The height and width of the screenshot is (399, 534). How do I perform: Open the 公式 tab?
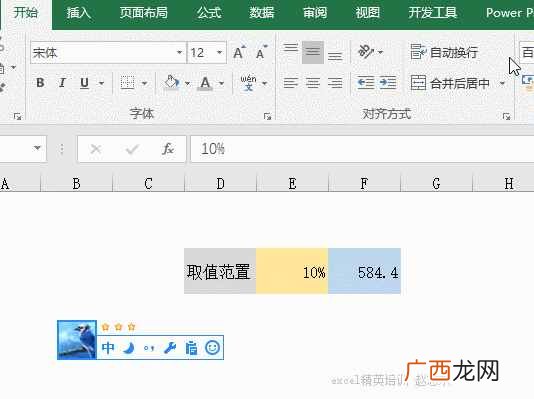point(209,13)
